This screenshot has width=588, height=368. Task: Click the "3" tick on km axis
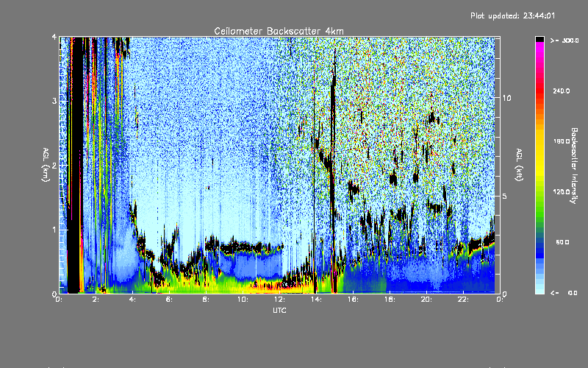pyautogui.click(x=54, y=101)
